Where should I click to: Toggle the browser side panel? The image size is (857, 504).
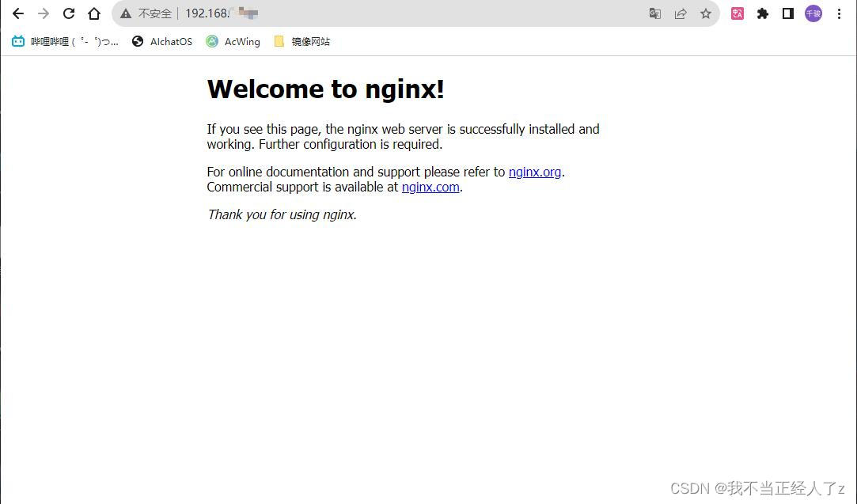point(787,13)
